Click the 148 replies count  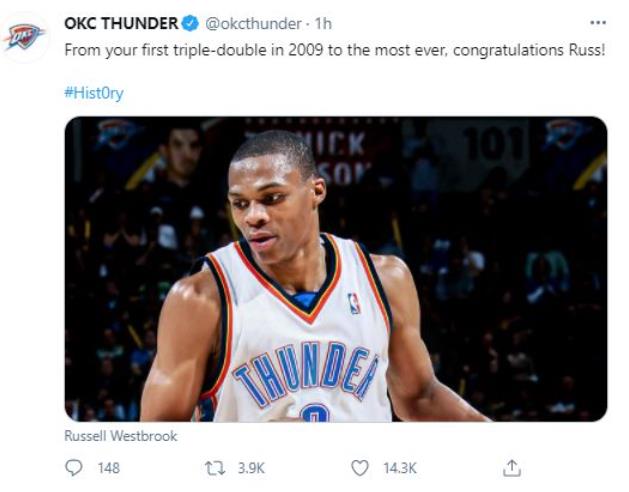click(108, 467)
